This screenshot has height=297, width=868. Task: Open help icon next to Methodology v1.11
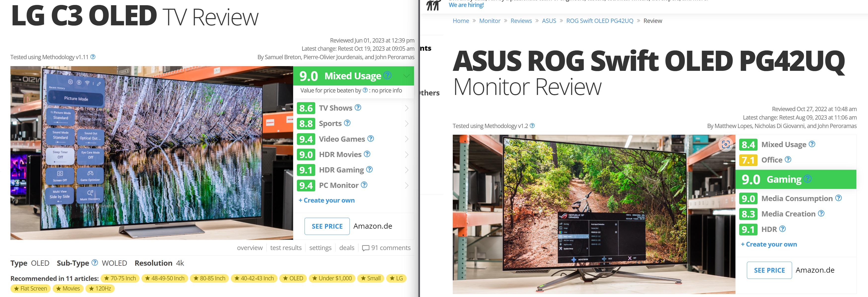(x=93, y=57)
